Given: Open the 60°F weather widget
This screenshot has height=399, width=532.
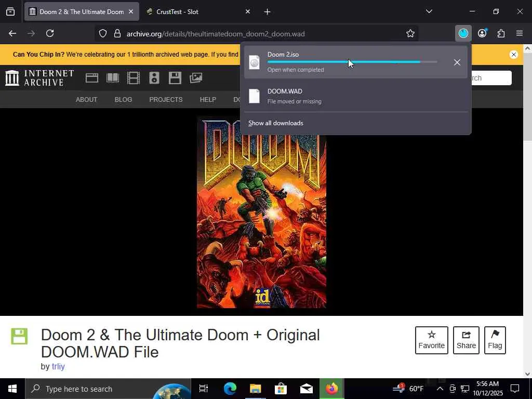Looking at the screenshot, I should [x=408, y=389].
